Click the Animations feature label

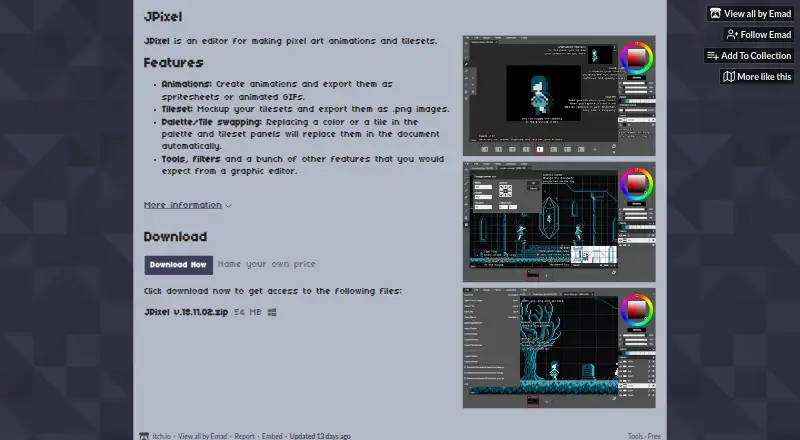(x=186, y=84)
